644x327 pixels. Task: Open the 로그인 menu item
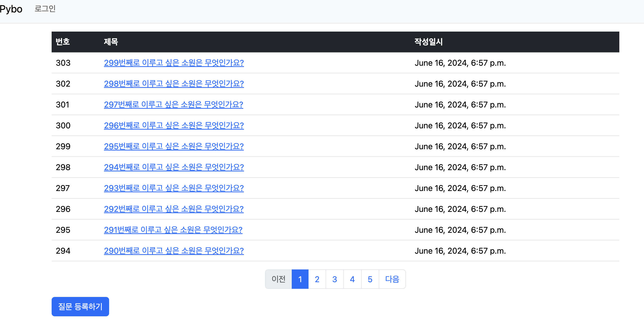[x=45, y=9]
